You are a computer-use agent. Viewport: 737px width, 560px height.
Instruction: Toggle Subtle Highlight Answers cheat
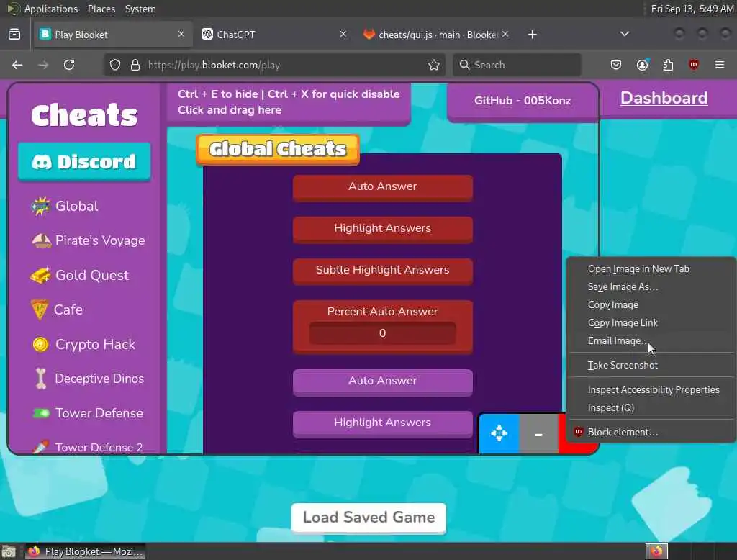(x=383, y=271)
